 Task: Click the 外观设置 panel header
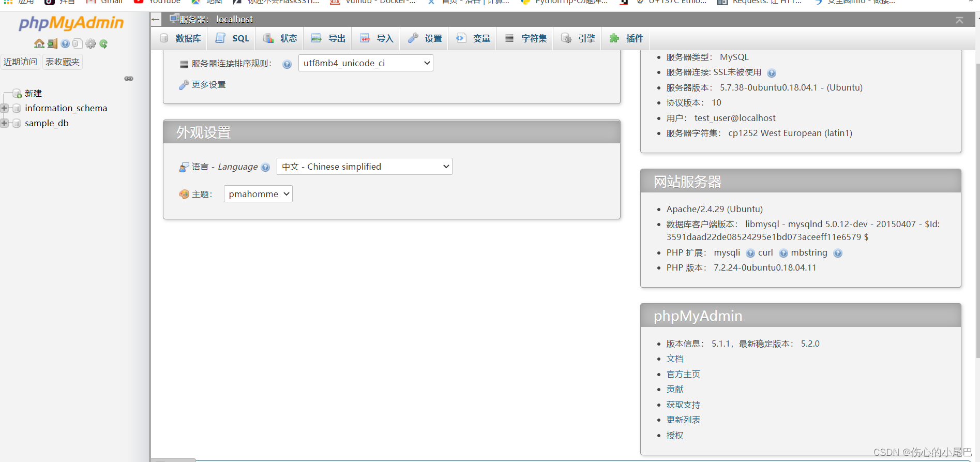tap(391, 132)
